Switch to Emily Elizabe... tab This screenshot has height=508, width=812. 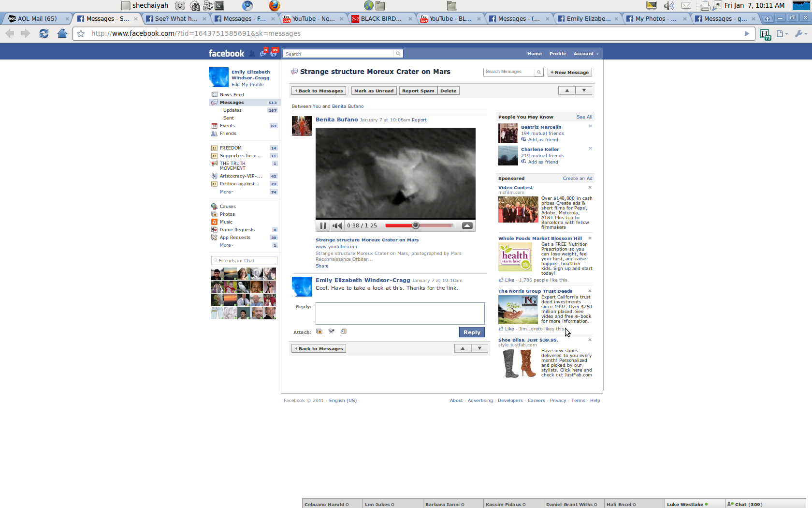pos(587,18)
